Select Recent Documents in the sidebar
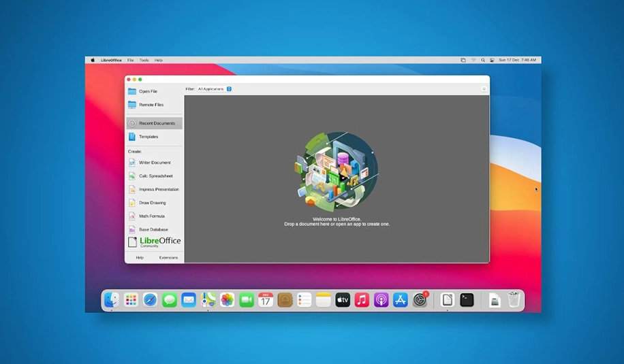The width and height of the screenshot is (624, 364). (154, 123)
